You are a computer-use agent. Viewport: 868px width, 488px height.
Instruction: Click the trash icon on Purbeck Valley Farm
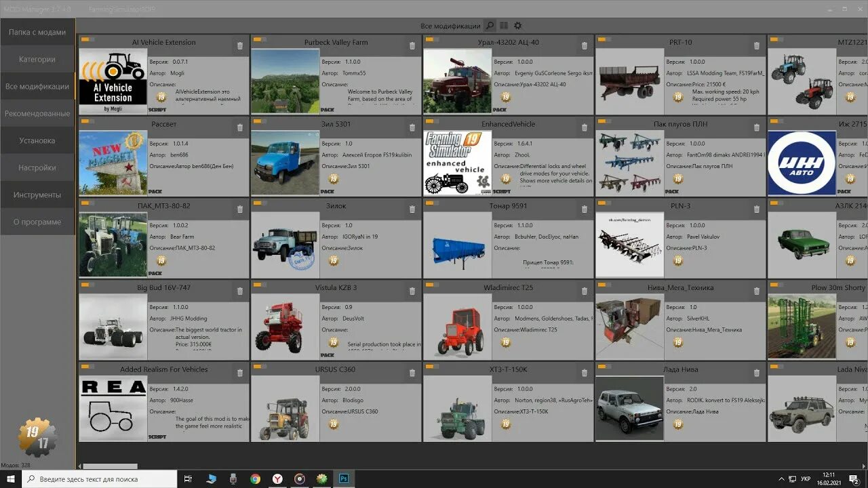pyautogui.click(x=412, y=46)
